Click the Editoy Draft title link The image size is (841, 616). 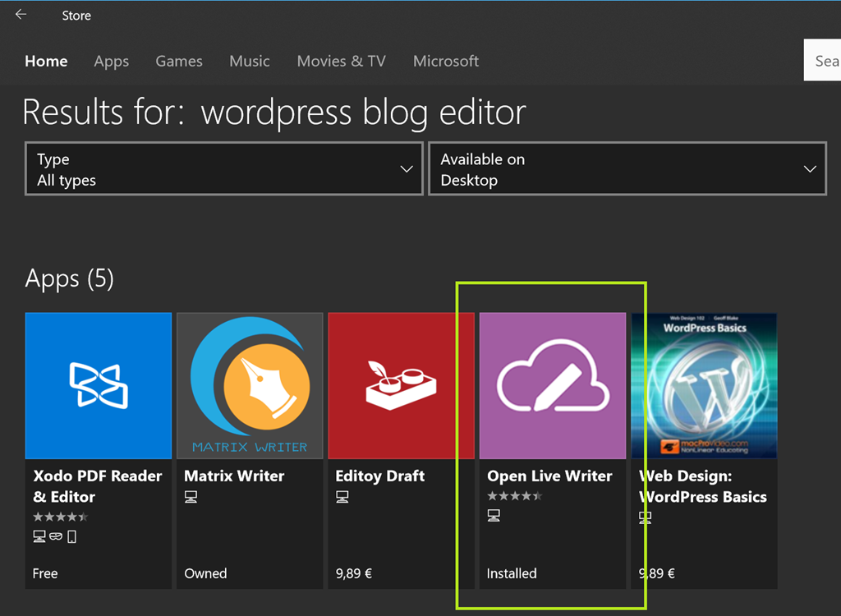pos(380,476)
